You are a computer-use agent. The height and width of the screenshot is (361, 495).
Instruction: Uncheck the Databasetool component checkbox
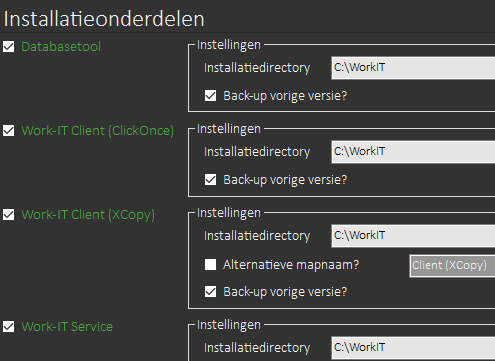pyautogui.click(x=9, y=47)
